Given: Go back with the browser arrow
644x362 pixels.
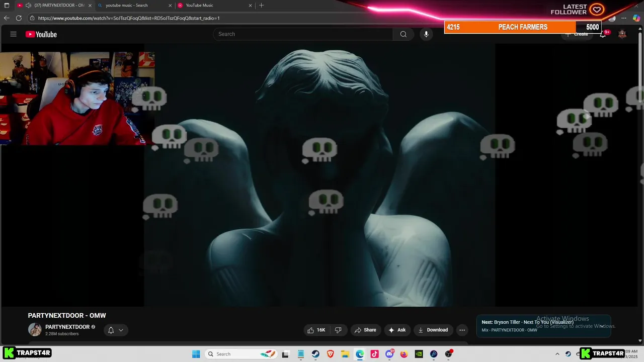Looking at the screenshot, I should pyautogui.click(x=7, y=18).
